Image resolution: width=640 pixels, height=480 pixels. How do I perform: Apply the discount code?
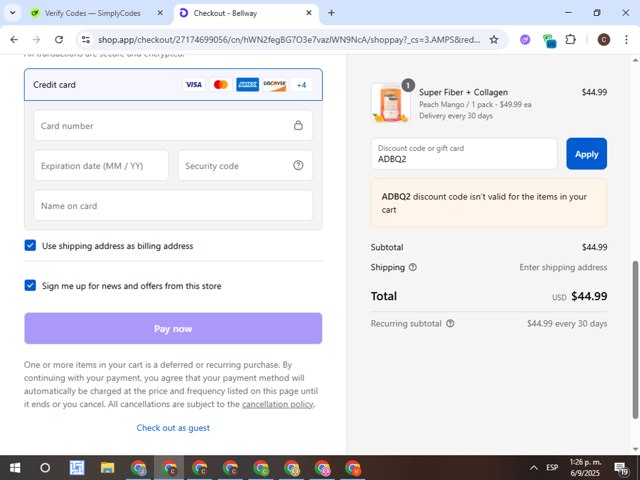coord(587,154)
